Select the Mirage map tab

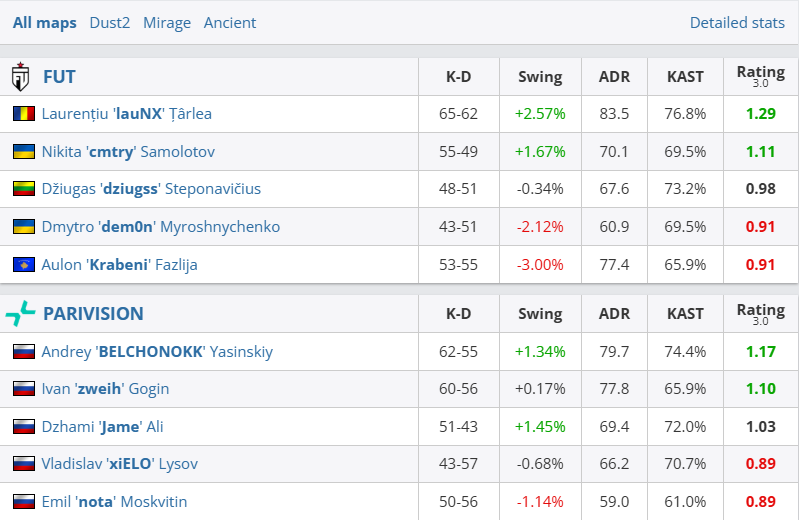pos(167,22)
